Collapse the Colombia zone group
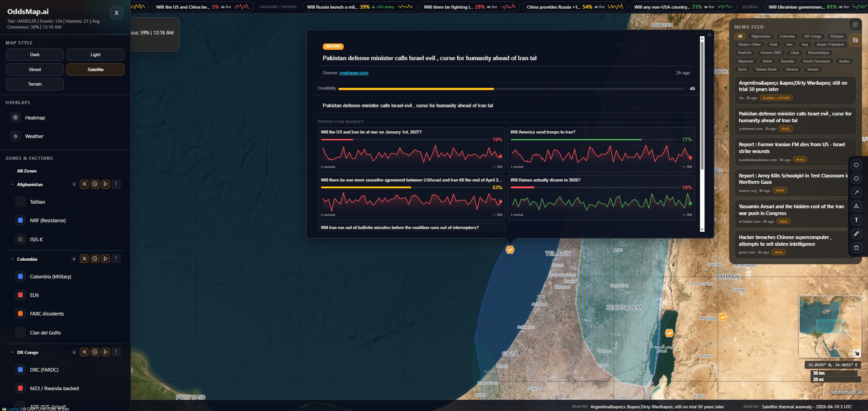 click(12, 259)
